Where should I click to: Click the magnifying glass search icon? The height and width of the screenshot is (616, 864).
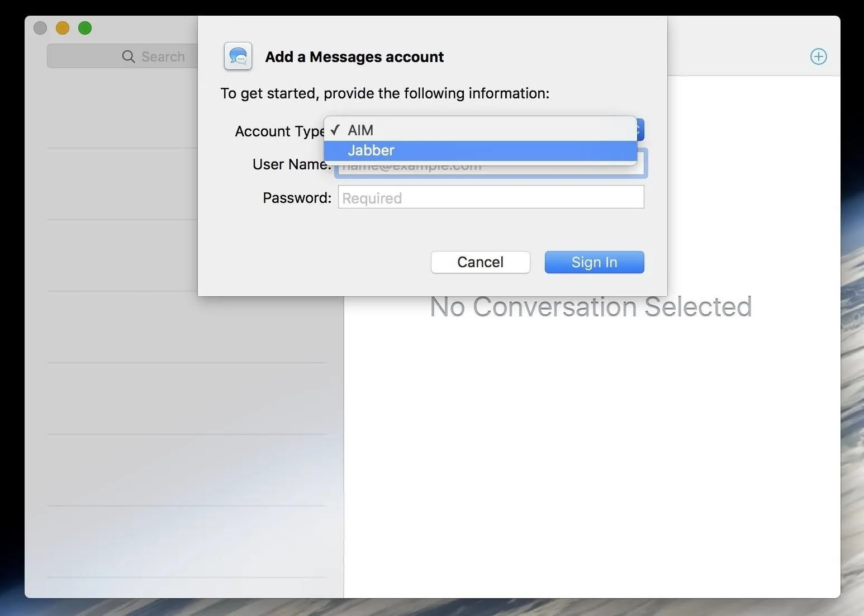129,56
